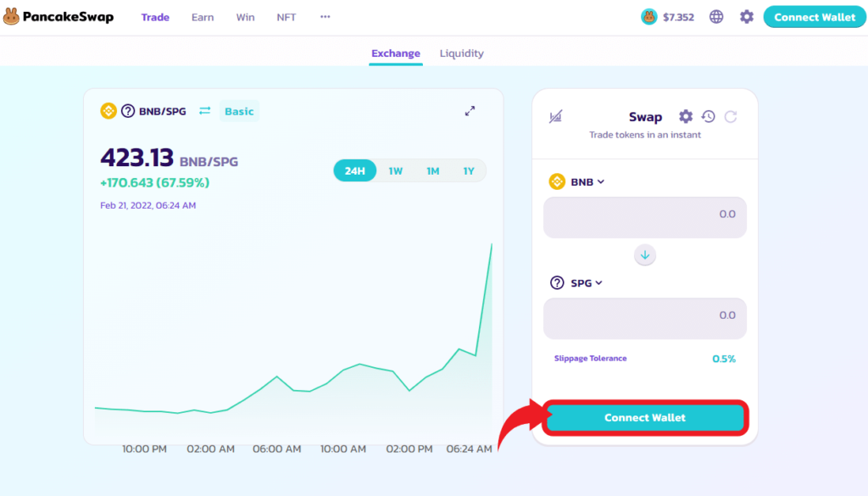Open the NFT menu
Viewport: 868px width, 496px height.
pyautogui.click(x=287, y=17)
